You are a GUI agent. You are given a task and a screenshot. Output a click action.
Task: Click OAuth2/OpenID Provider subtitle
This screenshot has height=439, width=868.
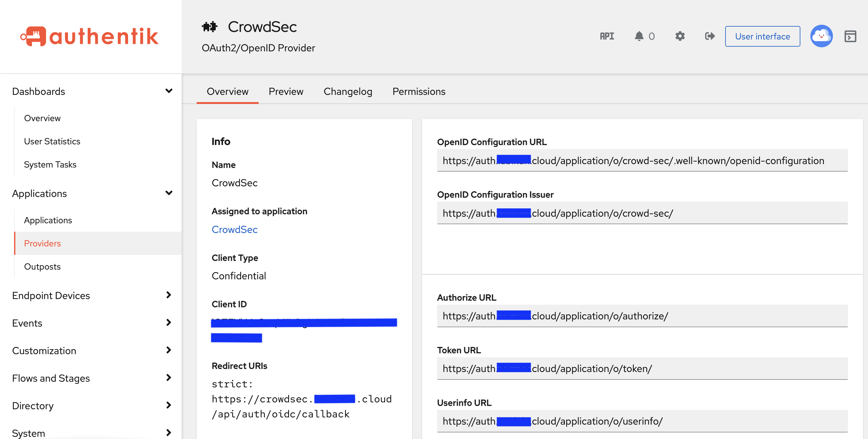(258, 48)
